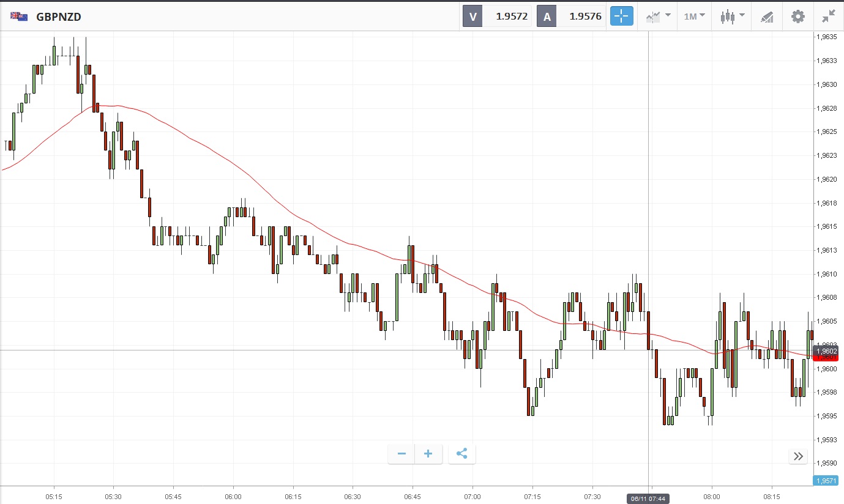Click the 06/11 07:44 time marker
Viewport: 844px width, 504px height.
(648, 499)
